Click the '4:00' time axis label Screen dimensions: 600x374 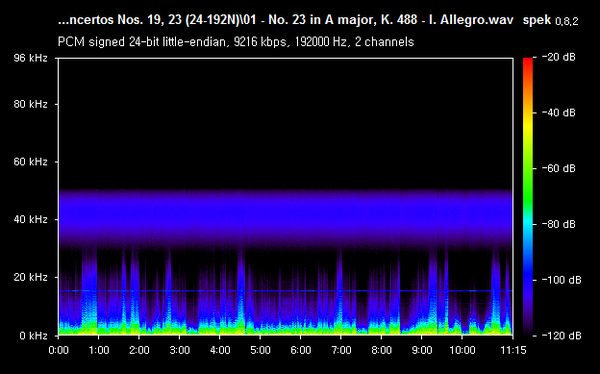[220, 350]
